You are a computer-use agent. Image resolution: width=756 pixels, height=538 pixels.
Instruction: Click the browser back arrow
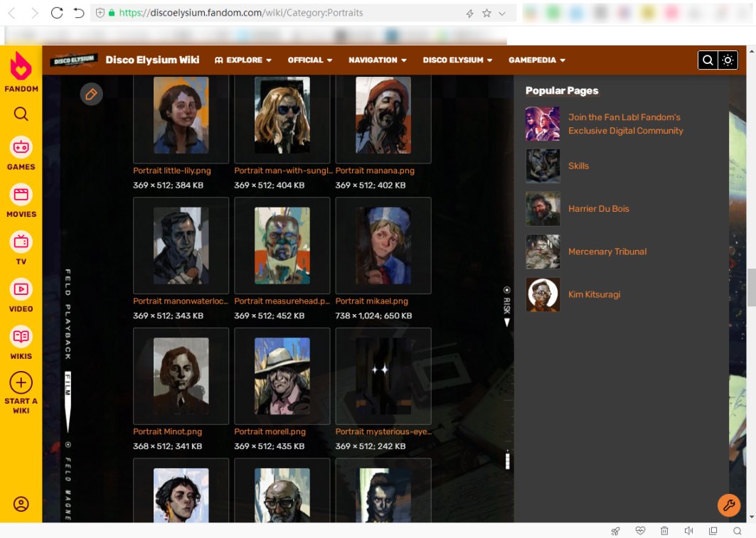tap(12, 13)
